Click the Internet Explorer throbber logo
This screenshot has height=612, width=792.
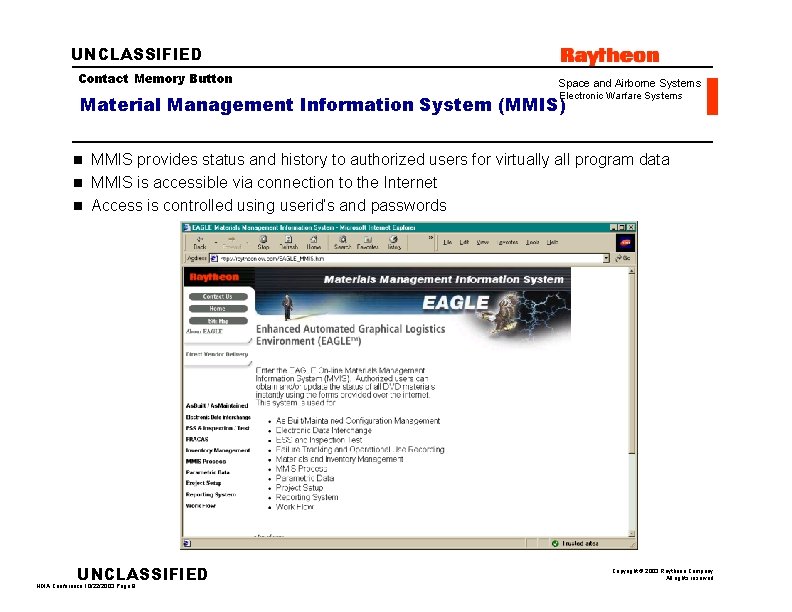[x=625, y=243]
